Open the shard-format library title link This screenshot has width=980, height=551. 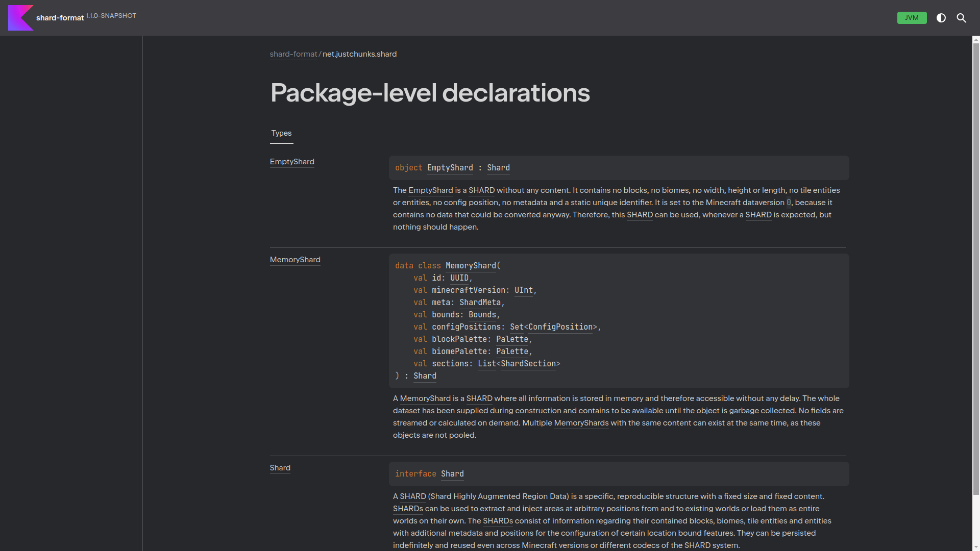click(60, 18)
